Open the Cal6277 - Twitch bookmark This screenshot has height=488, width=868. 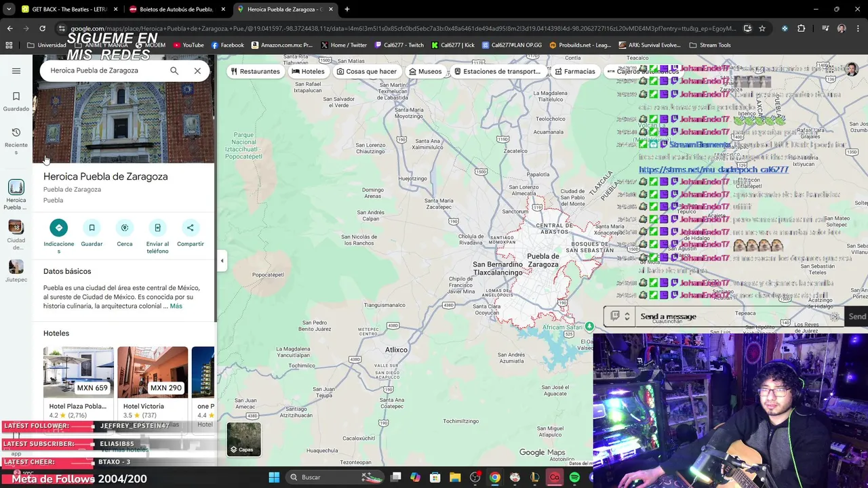tap(399, 45)
